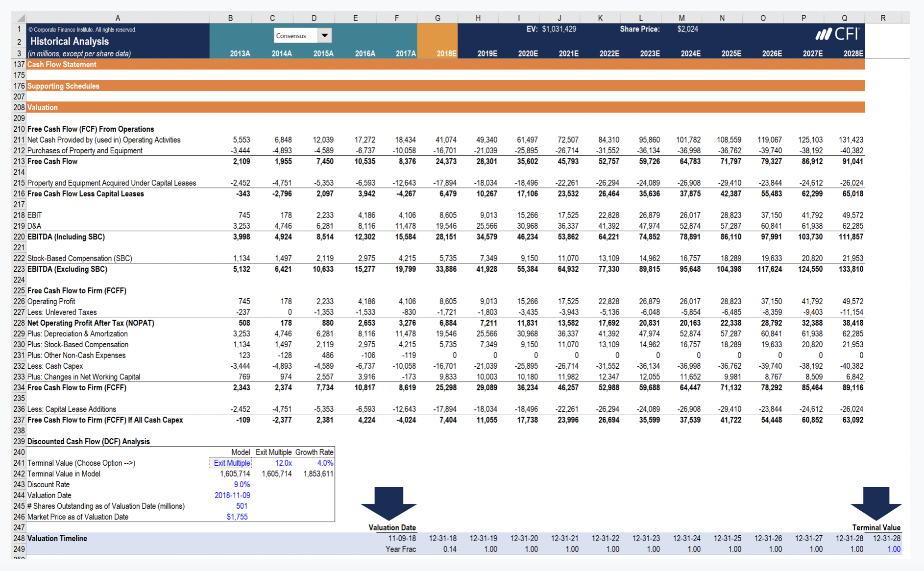Screen dimensions: 924x571
Task: Select the 4.0% Growth Rate cell
Action: pos(325,463)
